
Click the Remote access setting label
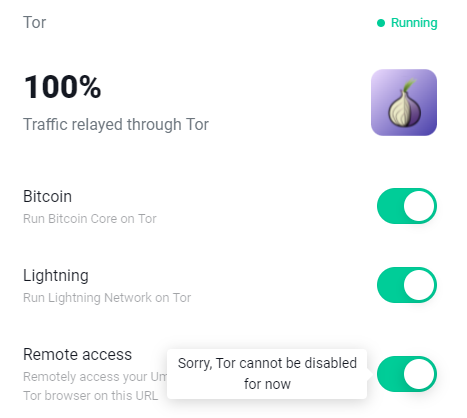pyautogui.click(x=77, y=354)
